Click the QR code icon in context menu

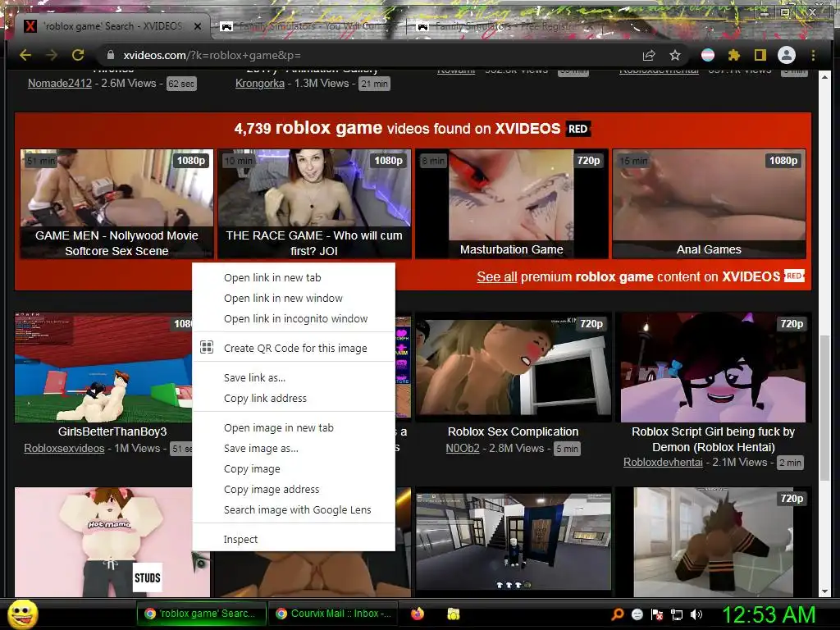click(207, 347)
